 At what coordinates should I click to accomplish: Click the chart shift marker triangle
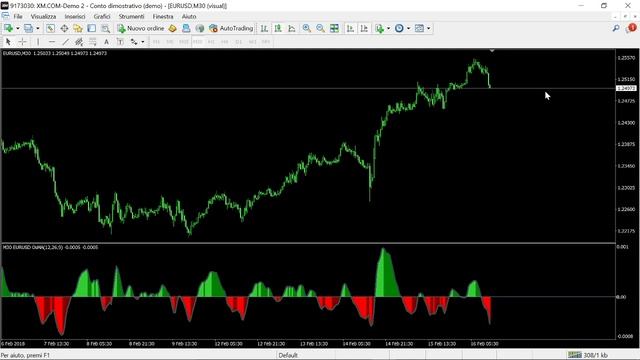492,51
